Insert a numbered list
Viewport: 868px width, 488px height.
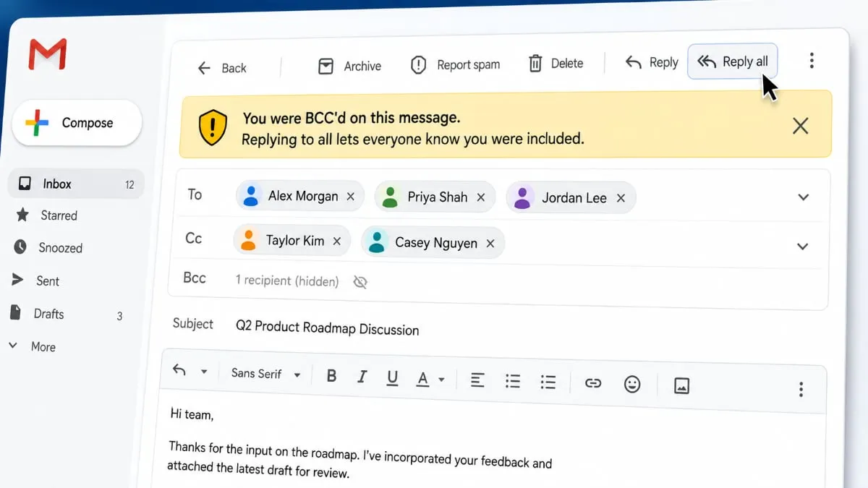[x=548, y=382]
